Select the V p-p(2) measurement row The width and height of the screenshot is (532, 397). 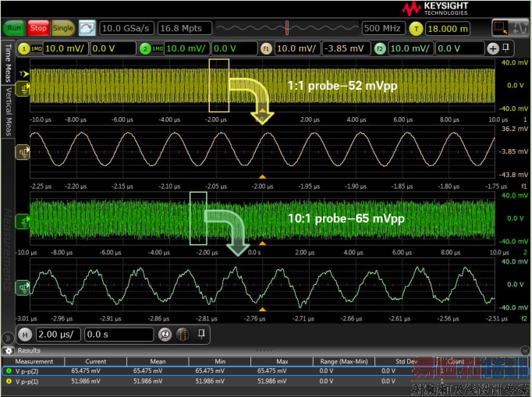(x=31, y=372)
